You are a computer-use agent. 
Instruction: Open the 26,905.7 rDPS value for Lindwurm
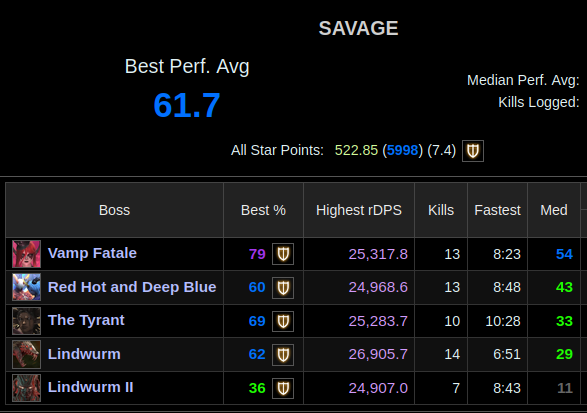coord(378,354)
